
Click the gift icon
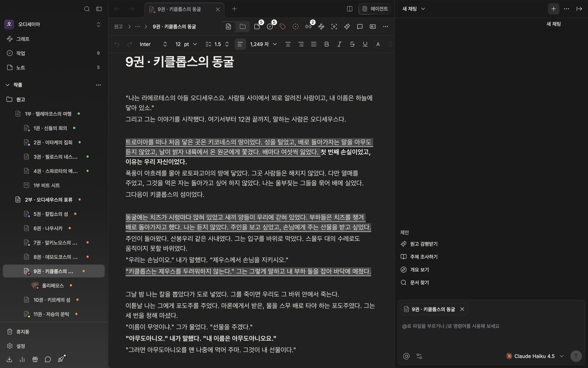[x=35, y=359]
